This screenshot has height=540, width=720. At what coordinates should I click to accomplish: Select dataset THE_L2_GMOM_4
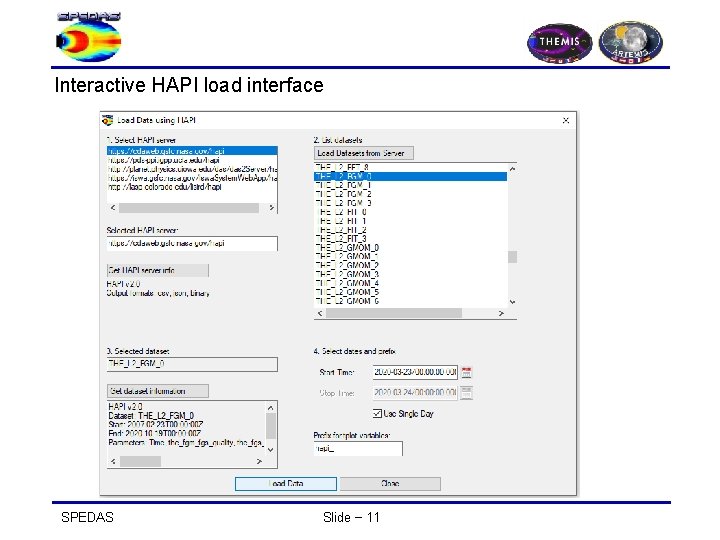pos(411,283)
